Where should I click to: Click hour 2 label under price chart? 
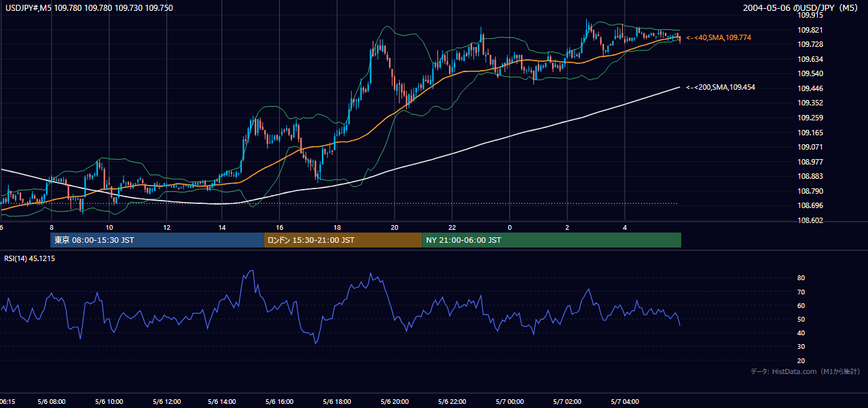[x=567, y=228]
